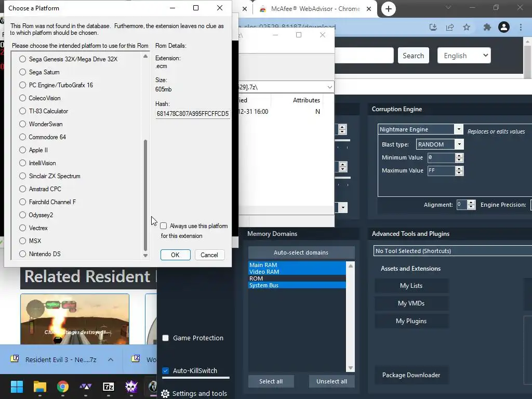Open My Lists

(411, 286)
